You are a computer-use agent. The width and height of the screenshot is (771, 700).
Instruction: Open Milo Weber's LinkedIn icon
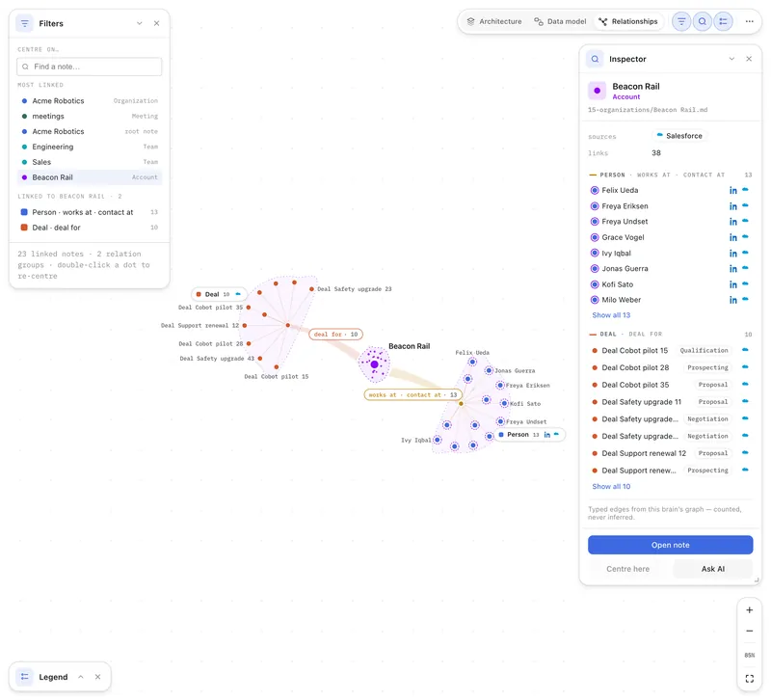pyautogui.click(x=733, y=300)
